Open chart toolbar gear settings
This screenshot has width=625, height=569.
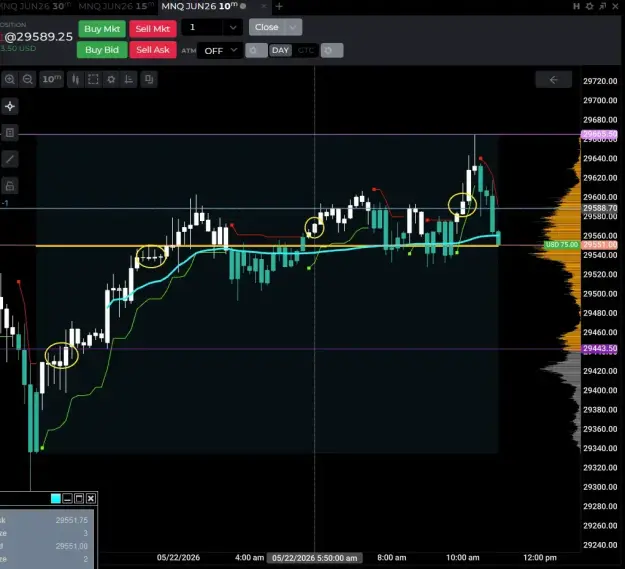tap(111, 79)
